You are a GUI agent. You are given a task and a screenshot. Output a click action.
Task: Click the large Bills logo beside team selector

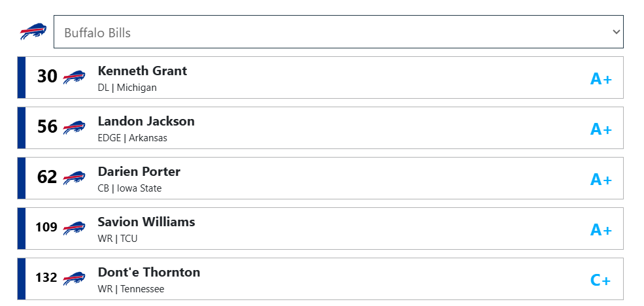point(33,31)
